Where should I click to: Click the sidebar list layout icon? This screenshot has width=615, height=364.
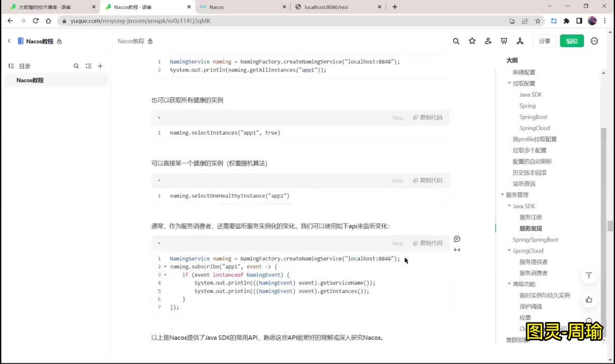(89, 66)
